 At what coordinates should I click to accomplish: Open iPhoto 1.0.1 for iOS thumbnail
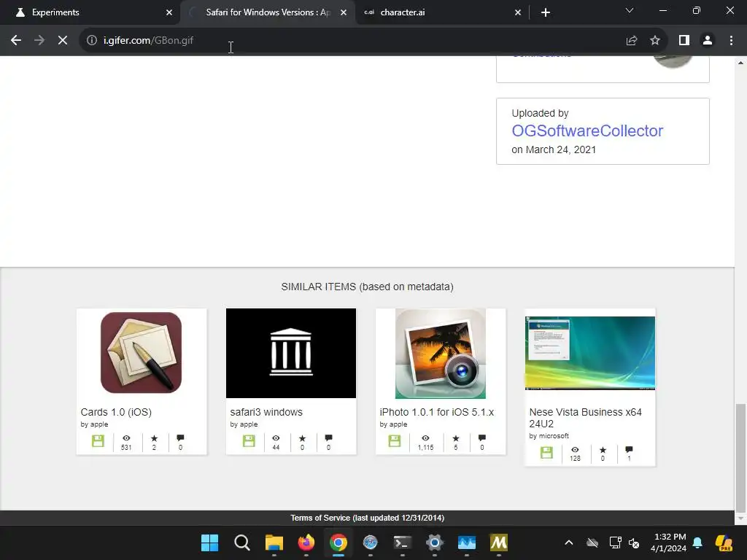click(440, 354)
